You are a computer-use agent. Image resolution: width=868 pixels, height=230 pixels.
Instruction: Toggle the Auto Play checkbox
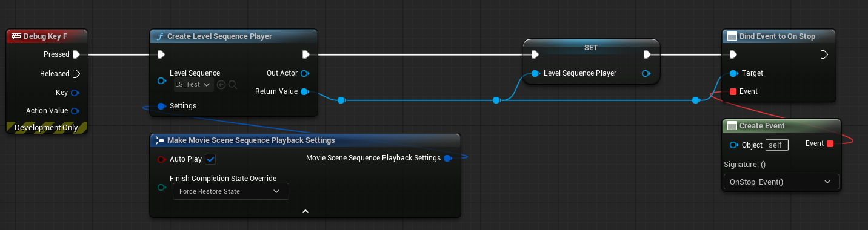click(210, 159)
